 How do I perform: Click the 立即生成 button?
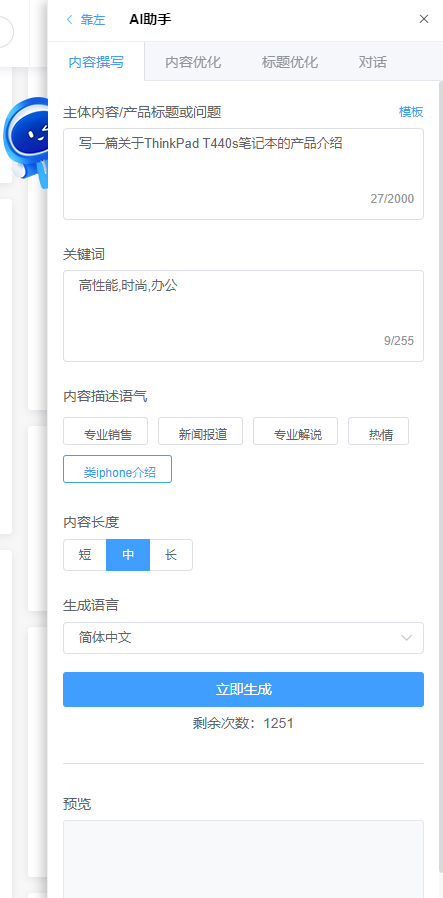point(243,690)
